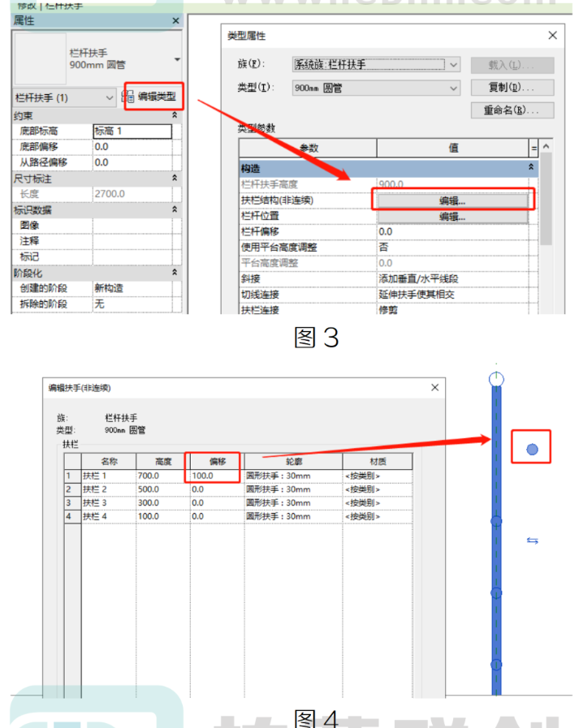The image size is (583, 728).
Task: Click the disabled 载入(L)... load button
Action: coord(512,65)
